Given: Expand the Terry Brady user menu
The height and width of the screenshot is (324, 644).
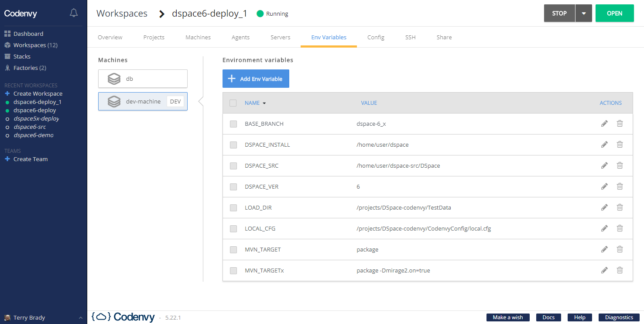Looking at the screenshot, I should coord(80,318).
